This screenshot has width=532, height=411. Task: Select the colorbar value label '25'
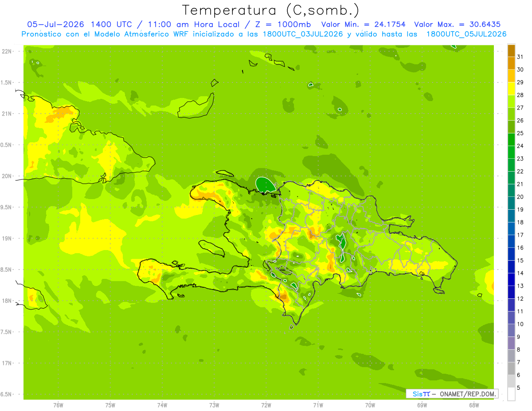[520, 133]
